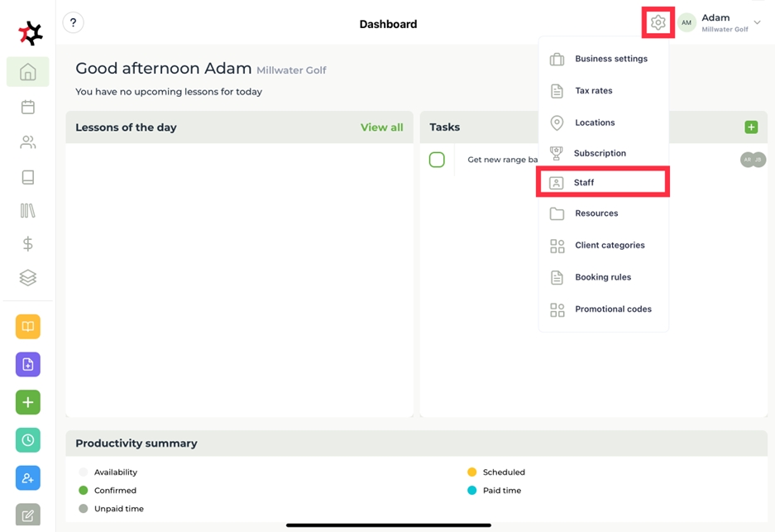Click the question mark help button

coord(73,23)
